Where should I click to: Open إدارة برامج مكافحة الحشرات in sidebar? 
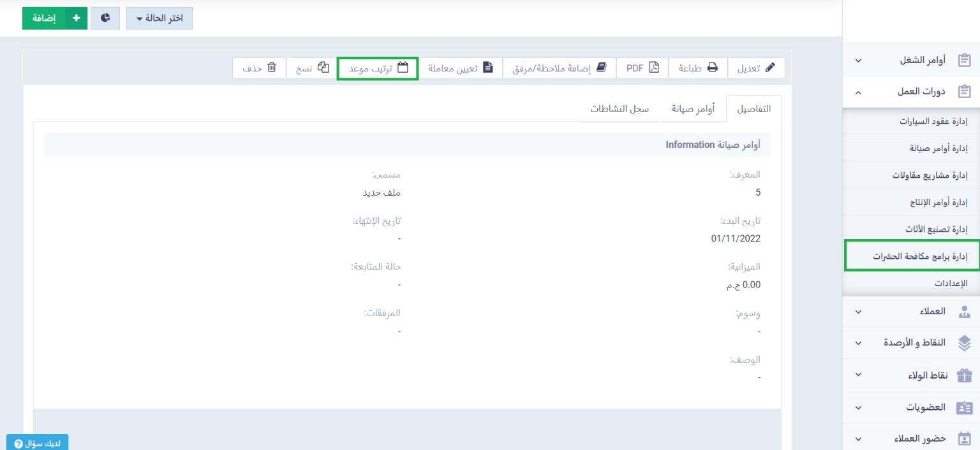pos(920,256)
